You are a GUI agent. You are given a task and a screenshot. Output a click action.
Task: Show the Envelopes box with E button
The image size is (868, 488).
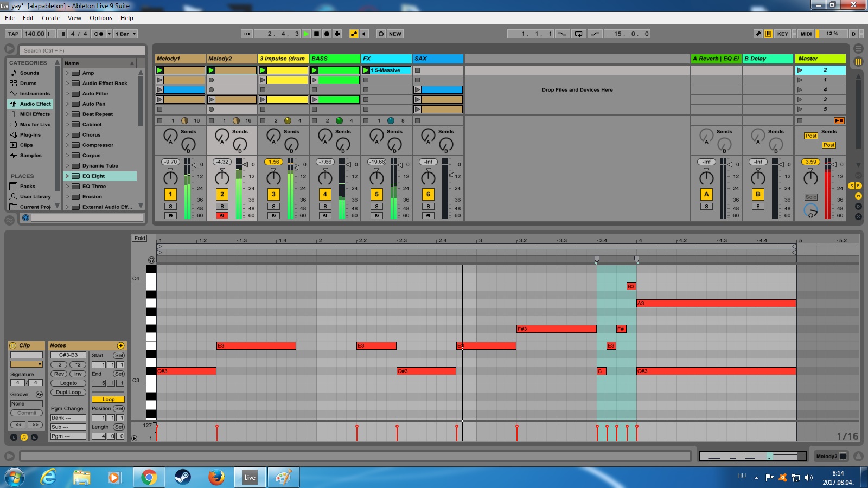pyautogui.click(x=34, y=437)
